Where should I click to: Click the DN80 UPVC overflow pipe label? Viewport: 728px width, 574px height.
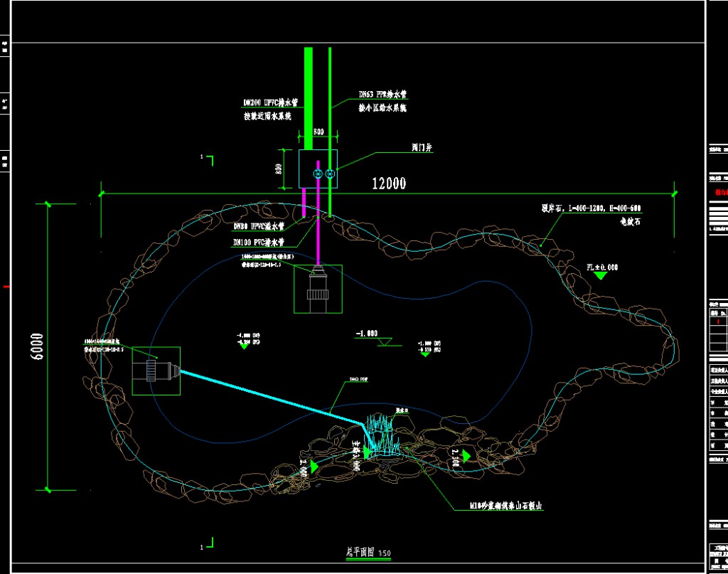[259, 227]
